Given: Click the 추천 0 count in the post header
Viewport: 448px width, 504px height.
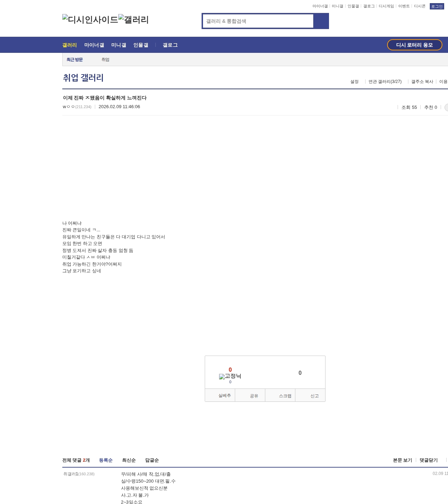Looking at the screenshot, I should tap(430, 107).
